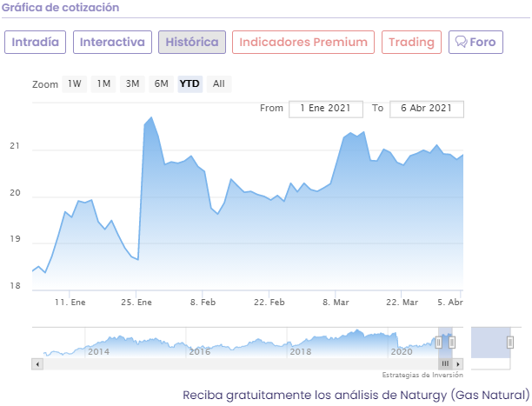Switch zoom to 6M
The height and width of the screenshot is (406, 532).
coord(161,84)
